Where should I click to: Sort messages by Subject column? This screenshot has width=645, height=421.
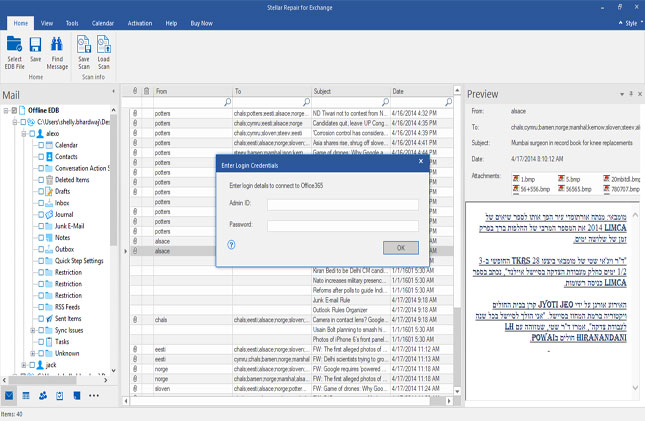click(x=350, y=91)
